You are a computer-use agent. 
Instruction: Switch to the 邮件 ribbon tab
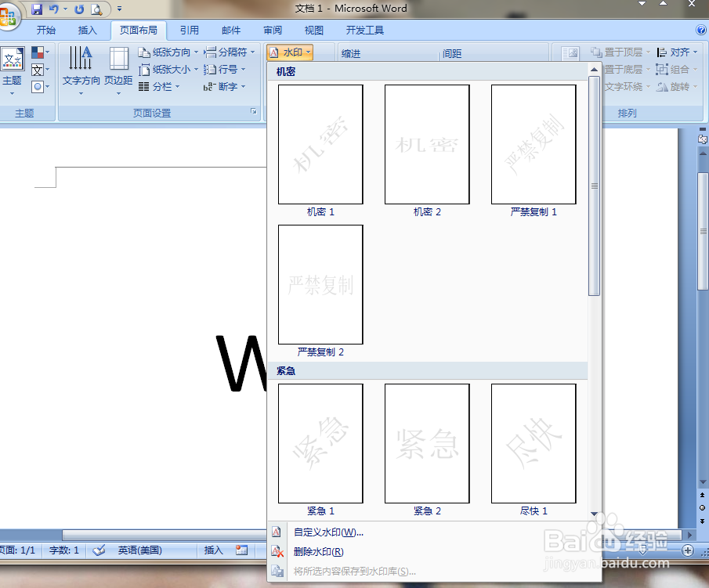(230, 30)
